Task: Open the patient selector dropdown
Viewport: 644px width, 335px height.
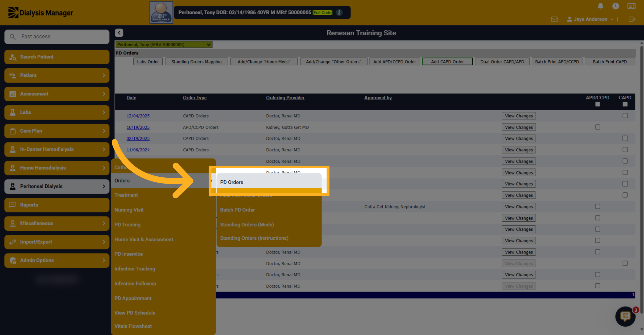Action: (x=164, y=44)
